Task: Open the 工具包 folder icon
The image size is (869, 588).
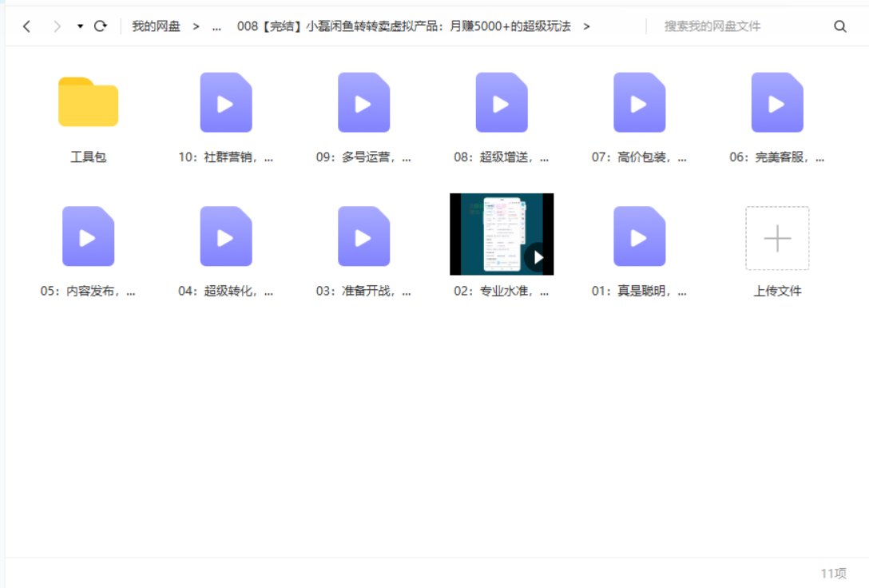Action: click(88, 102)
